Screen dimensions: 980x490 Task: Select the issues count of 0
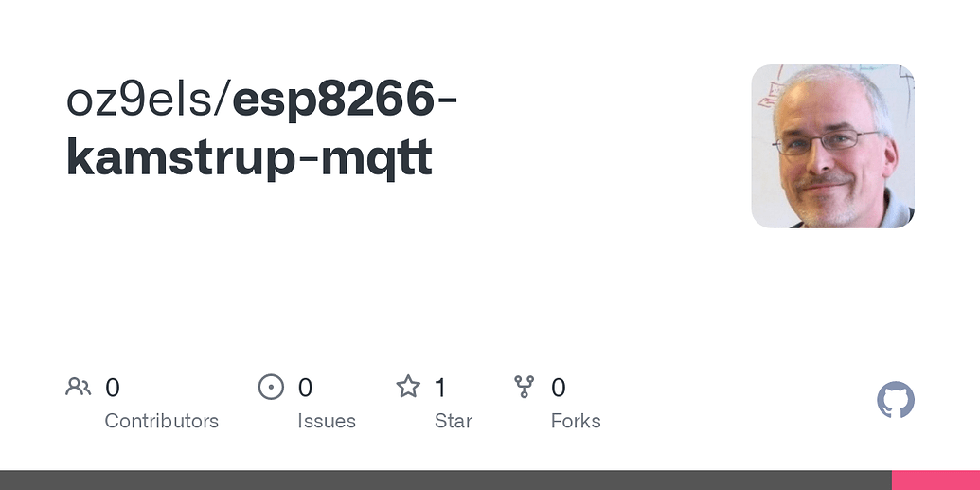tap(306, 388)
